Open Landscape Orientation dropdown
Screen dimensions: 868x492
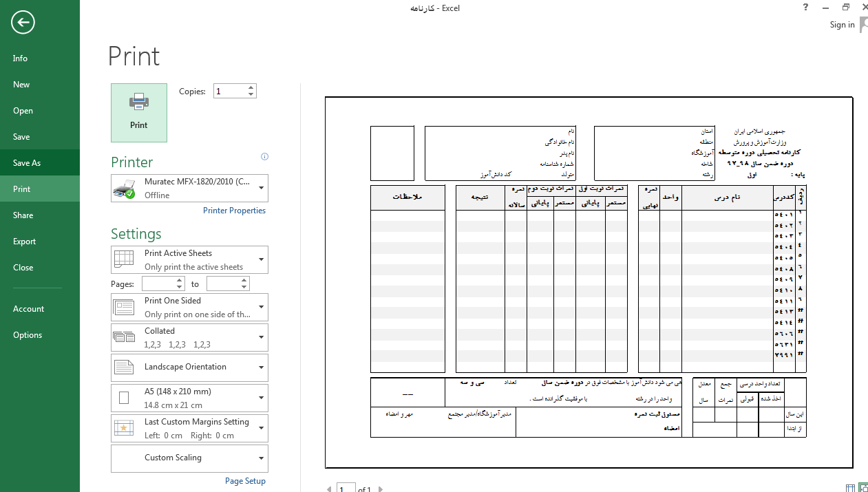[x=189, y=367]
